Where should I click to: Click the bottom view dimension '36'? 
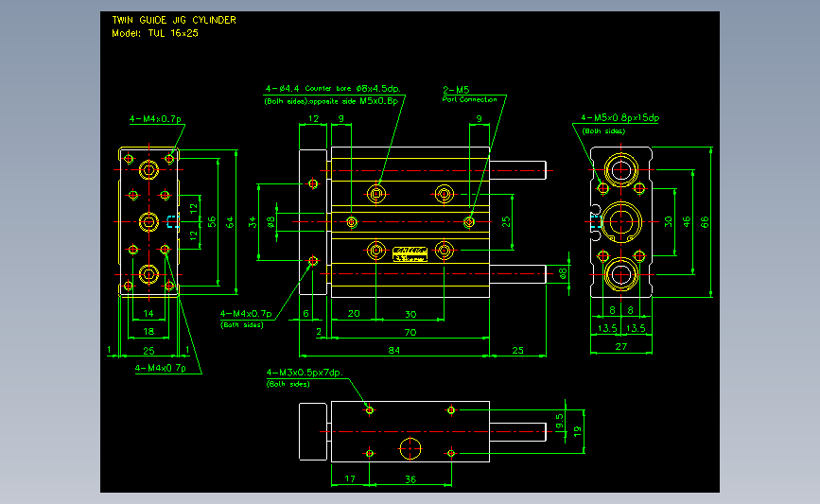(410, 478)
